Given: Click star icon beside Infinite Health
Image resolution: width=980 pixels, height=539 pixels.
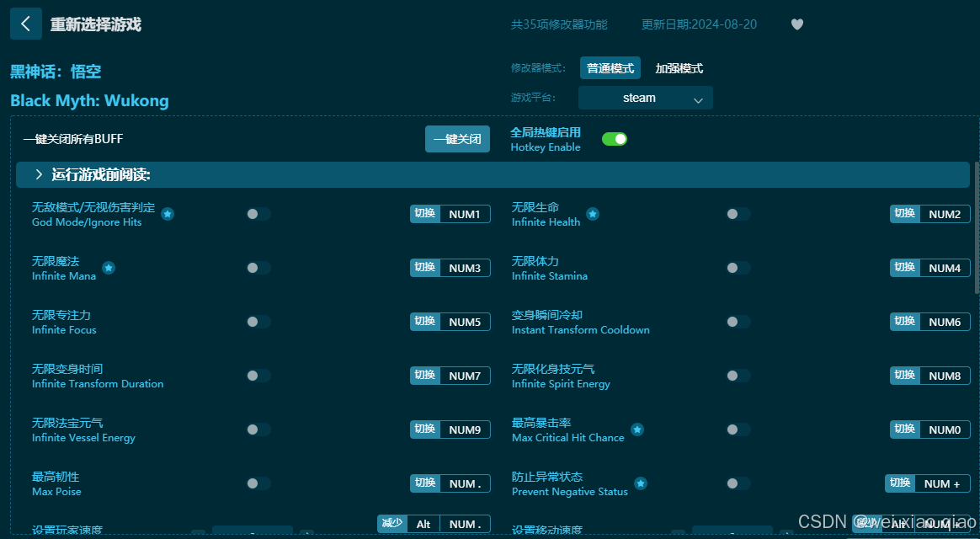Looking at the screenshot, I should [593, 214].
